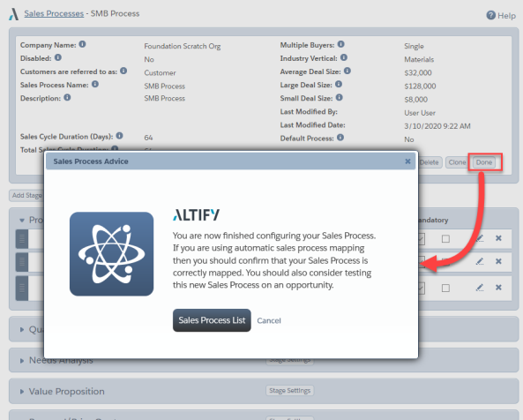Show info for Sales Cycle Duration (Days)
The height and width of the screenshot is (420, 523).
tap(119, 136)
